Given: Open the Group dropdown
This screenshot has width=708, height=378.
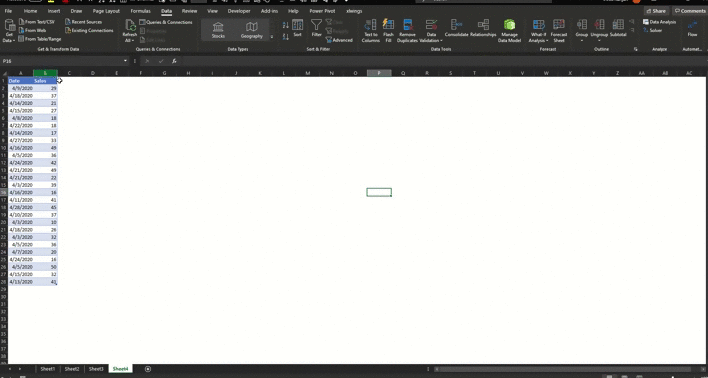Looking at the screenshot, I should coord(582,31).
